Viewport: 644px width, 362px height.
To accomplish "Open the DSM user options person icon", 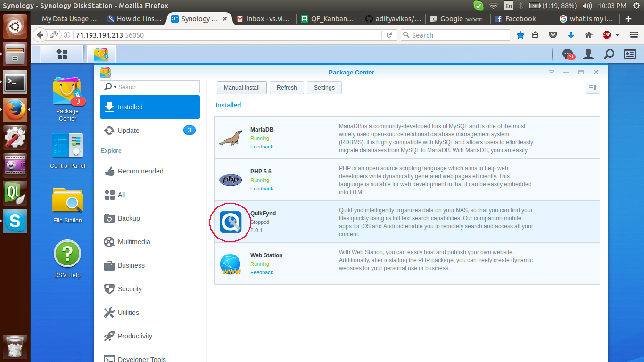I will pos(588,54).
